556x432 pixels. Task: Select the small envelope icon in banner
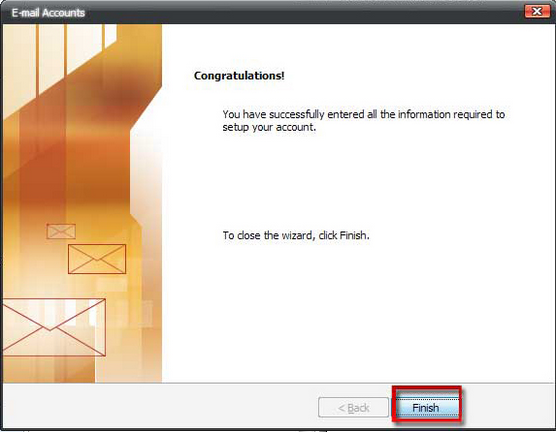(61, 231)
